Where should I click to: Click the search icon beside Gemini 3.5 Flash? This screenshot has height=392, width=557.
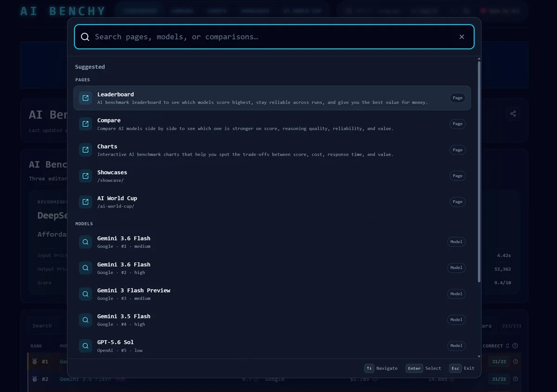[x=85, y=320]
